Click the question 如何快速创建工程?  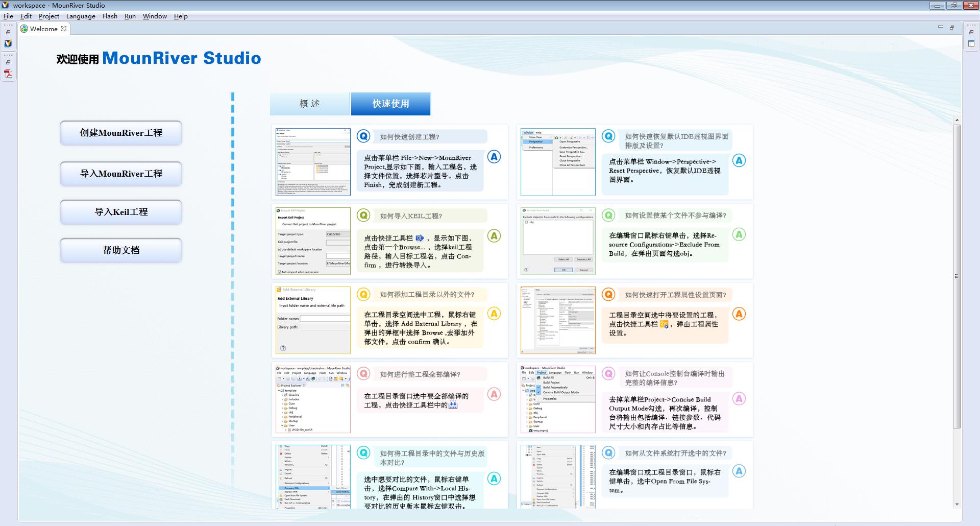[x=409, y=137]
